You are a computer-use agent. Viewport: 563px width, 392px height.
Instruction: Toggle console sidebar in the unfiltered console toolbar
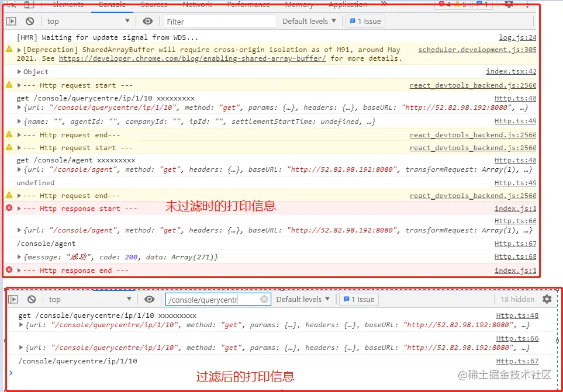[12, 22]
